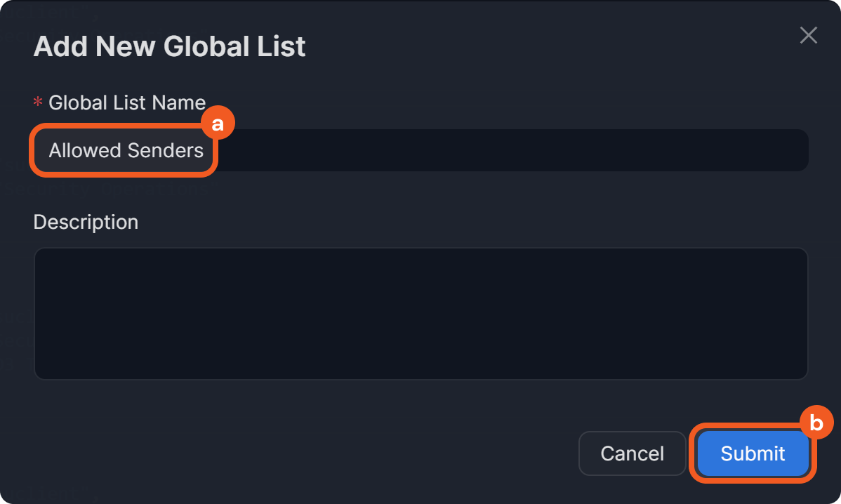The height and width of the screenshot is (504, 841).
Task: Click the dialog title Add New Global List
Action: tap(169, 46)
